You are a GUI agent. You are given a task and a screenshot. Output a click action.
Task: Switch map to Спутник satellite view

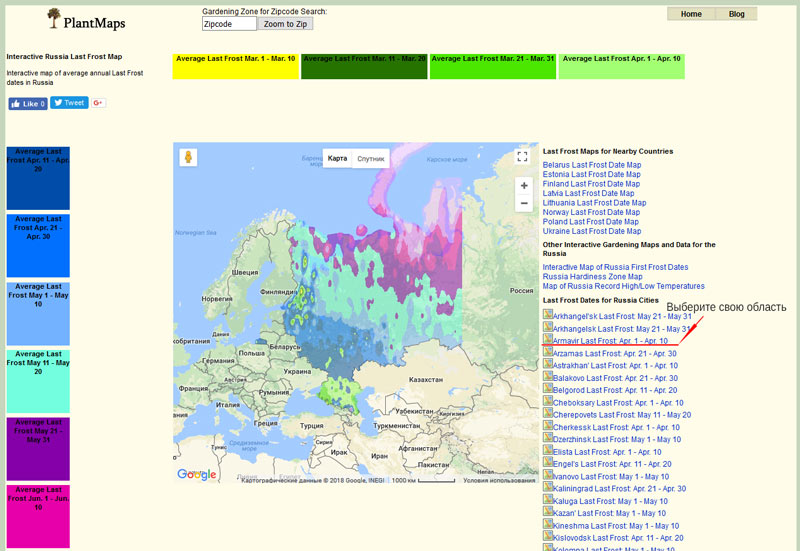tap(371, 158)
